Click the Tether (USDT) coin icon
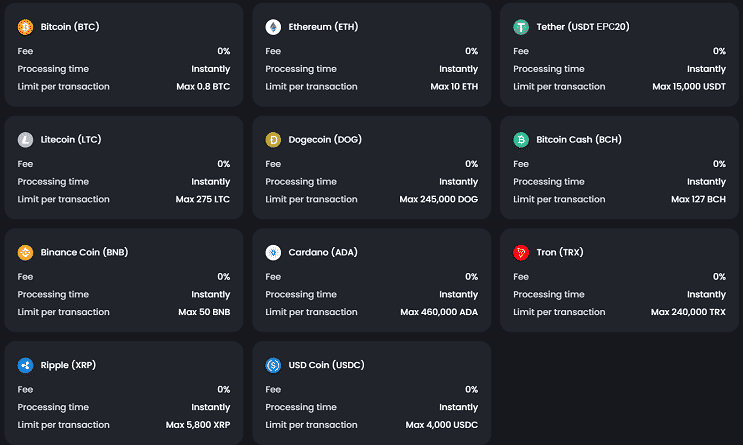743x445 pixels. click(521, 27)
